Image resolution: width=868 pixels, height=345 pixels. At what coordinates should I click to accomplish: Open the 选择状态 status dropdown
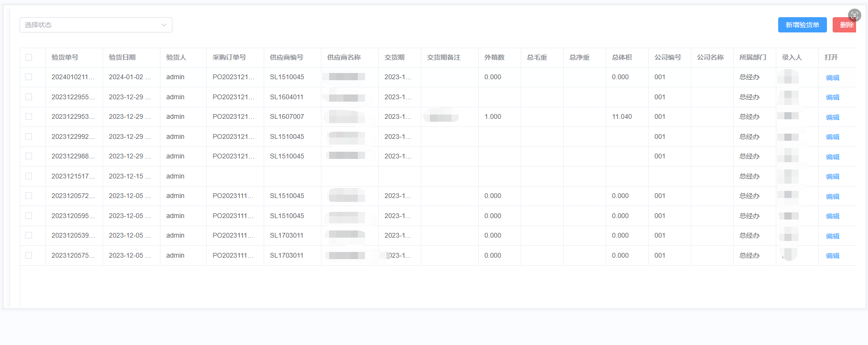pos(96,25)
